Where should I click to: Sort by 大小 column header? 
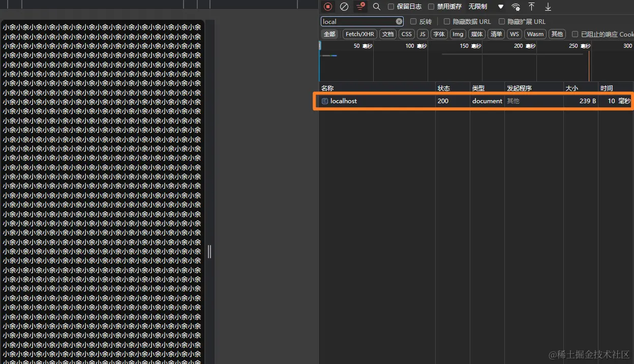tap(581, 88)
